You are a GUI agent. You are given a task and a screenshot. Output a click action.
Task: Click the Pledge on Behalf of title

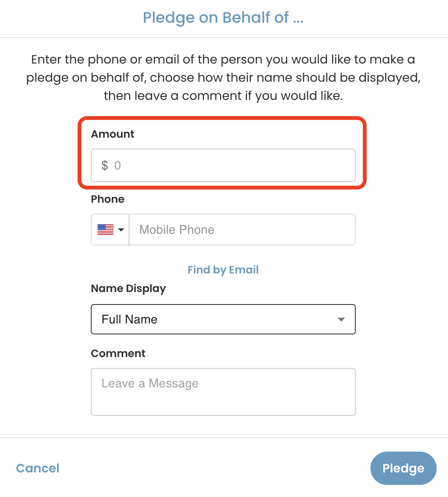pos(223,17)
